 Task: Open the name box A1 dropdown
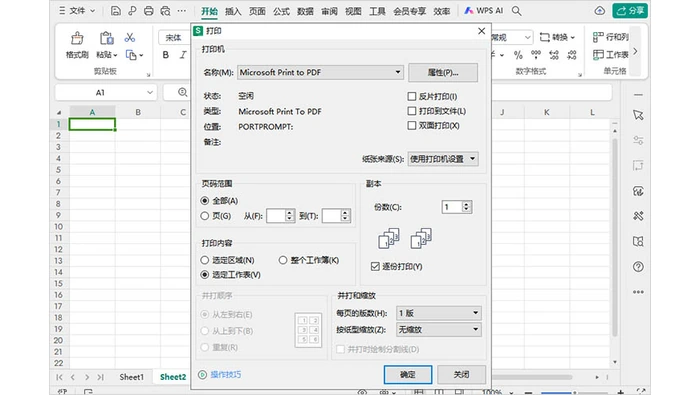(x=150, y=92)
